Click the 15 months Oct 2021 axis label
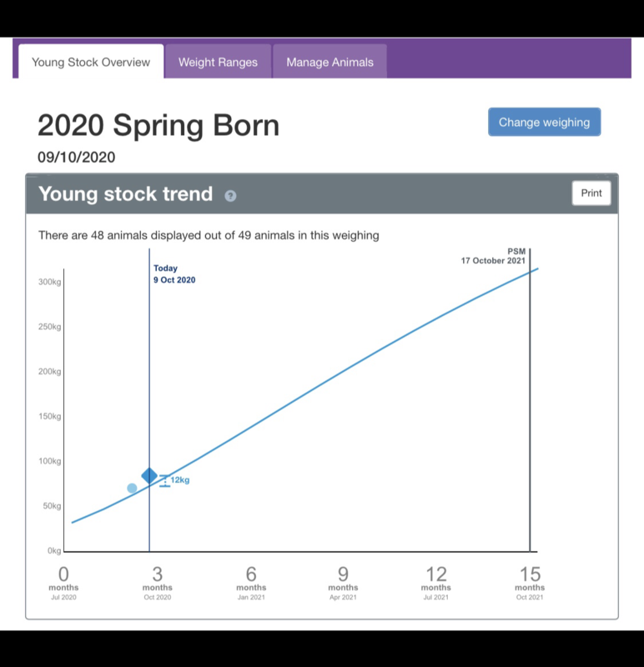This screenshot has width=644, height=667. pyautogui.click(x=530, y=583)
